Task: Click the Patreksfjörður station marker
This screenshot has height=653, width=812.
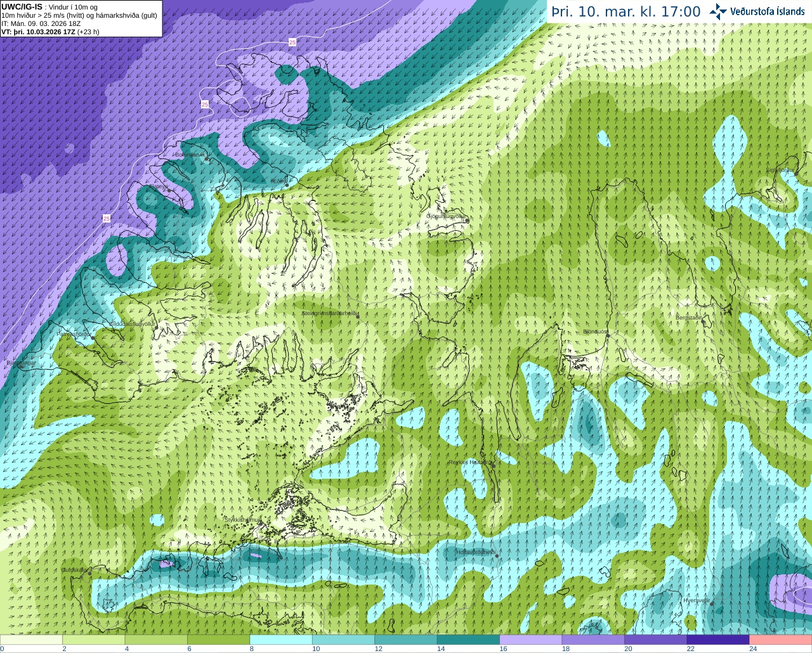Action: coord(93,338)
